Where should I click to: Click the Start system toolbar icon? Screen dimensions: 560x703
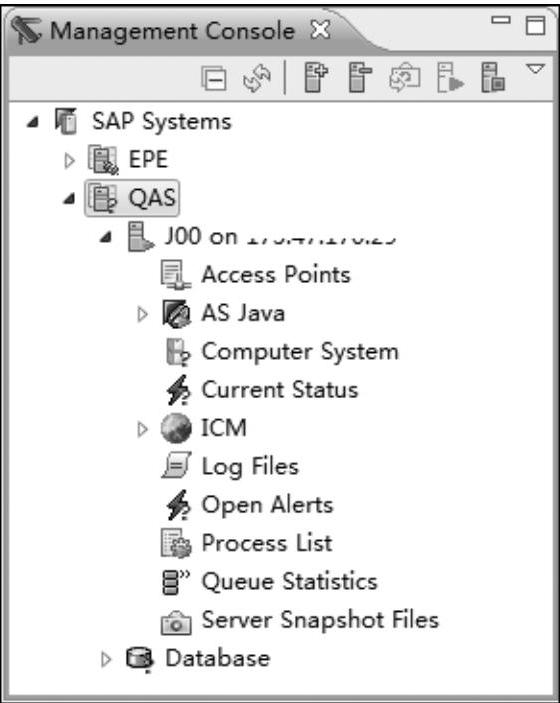pos(450,78)
